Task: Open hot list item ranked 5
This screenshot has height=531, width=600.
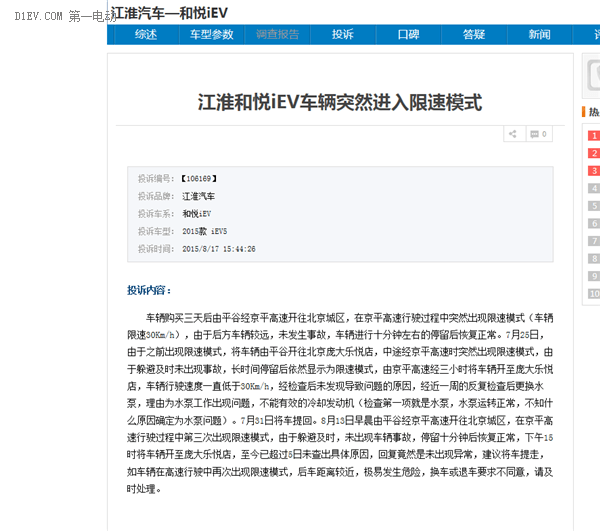Action: pos(594,206)
